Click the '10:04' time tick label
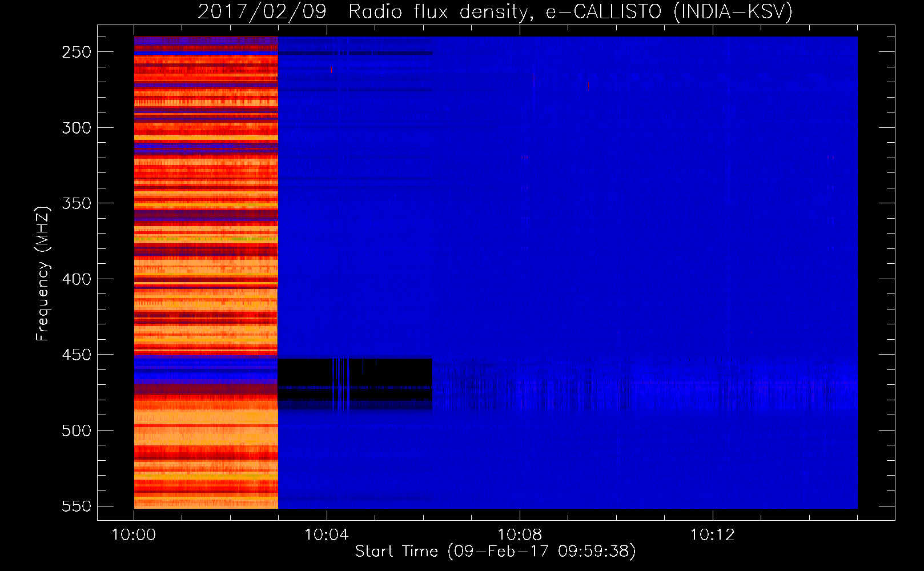This screenshot has width=924, height=571. coord(326,535)
